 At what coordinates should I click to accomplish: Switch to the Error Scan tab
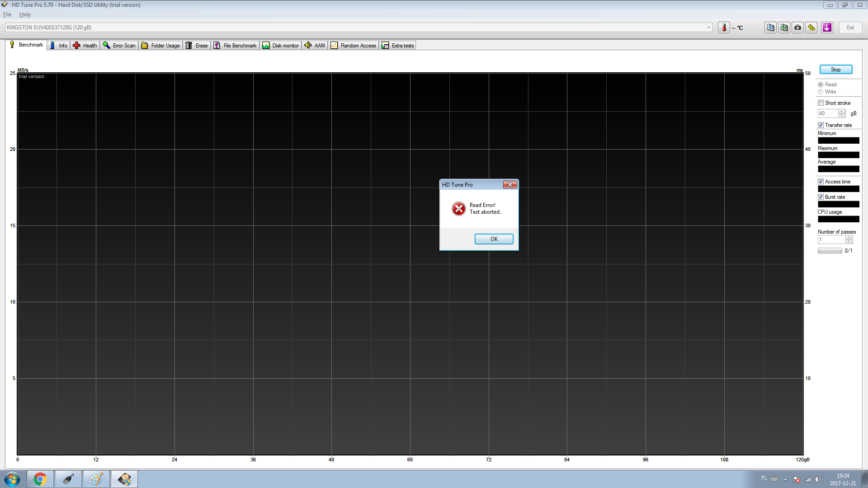(x=119, y=46)
